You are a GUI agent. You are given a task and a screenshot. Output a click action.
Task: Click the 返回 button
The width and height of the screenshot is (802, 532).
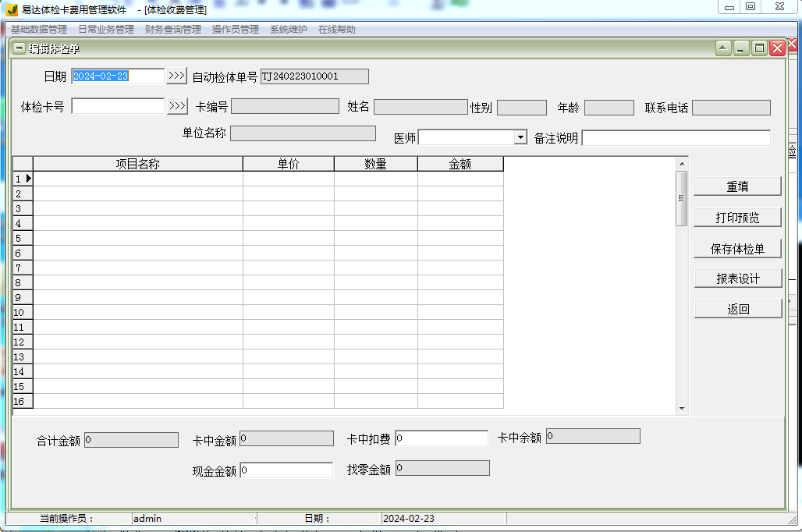click(x=738, y=308)
